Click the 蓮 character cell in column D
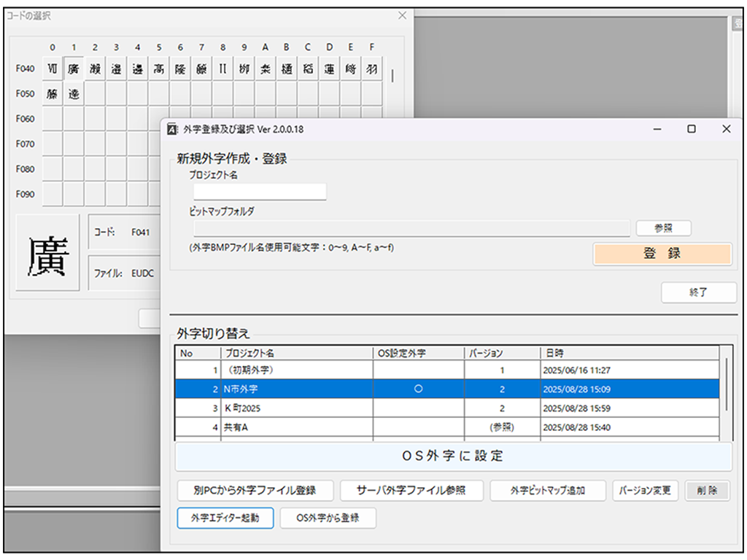 tap(329, 69)
